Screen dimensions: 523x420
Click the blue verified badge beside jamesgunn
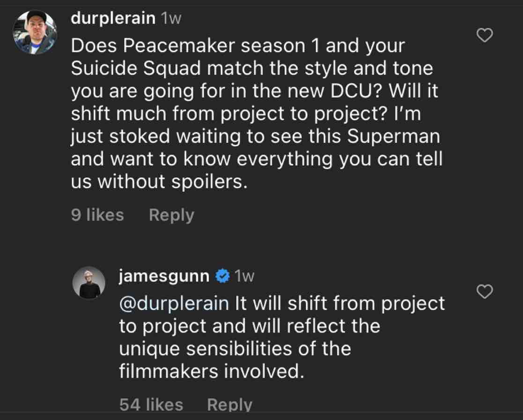[x=222, y=276]
